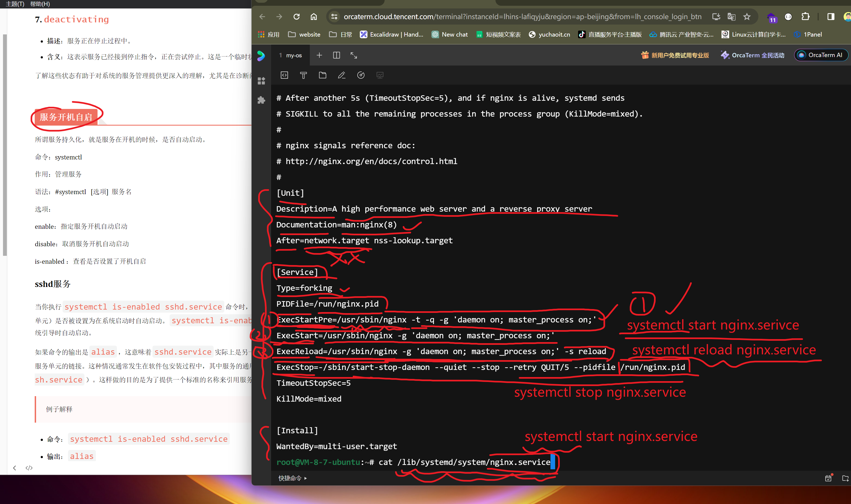This screenshot has width=851, height=504.
Task: Open the 短视频文案表 bookmark
Action: 498,34
